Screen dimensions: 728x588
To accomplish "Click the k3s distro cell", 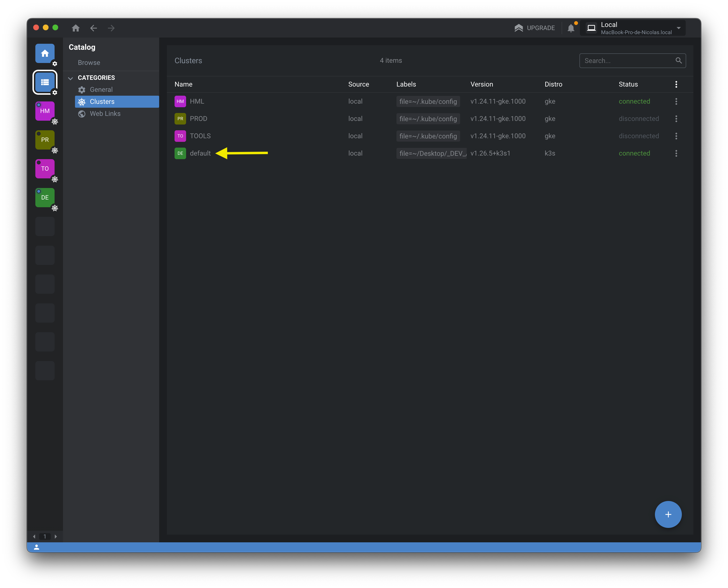I will [549, 153].
